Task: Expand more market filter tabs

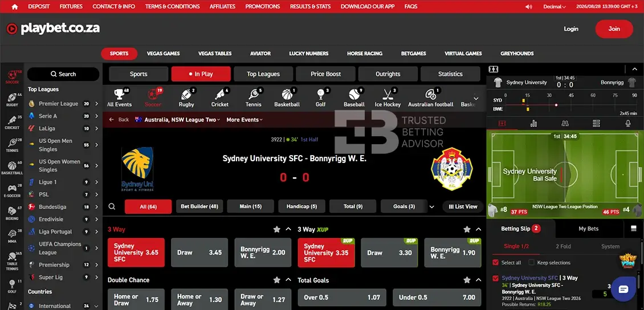Action: click(x=431, y=206)
